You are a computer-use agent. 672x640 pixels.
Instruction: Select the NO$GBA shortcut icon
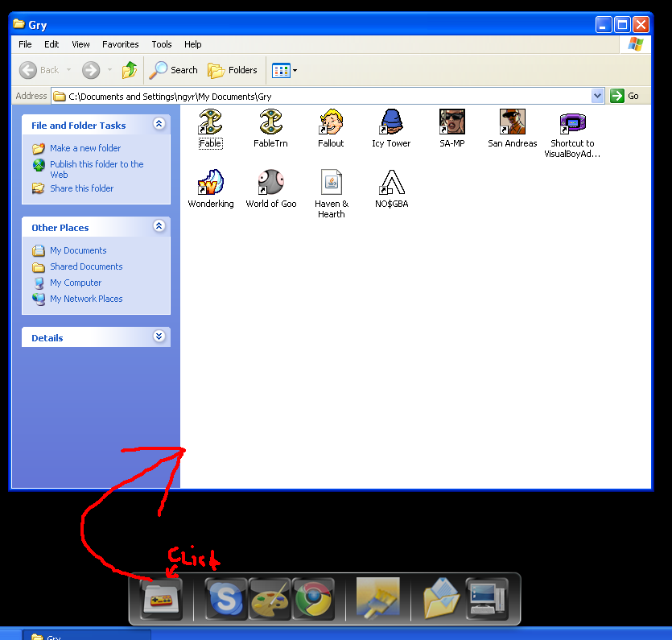(x=392, y=182)
